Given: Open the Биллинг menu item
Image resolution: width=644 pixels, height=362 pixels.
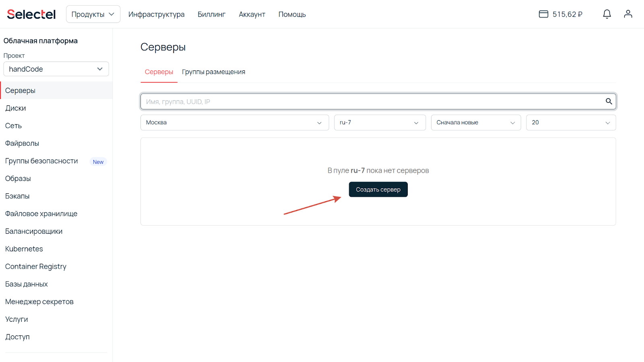Looking at the screenshot, I should pos(211,14).
